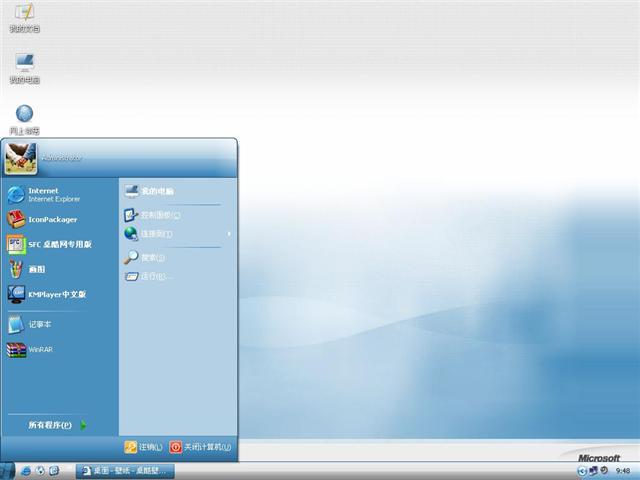
Task: Expand hidden system tray icons arrow
Action: click(x=582, y=471)
